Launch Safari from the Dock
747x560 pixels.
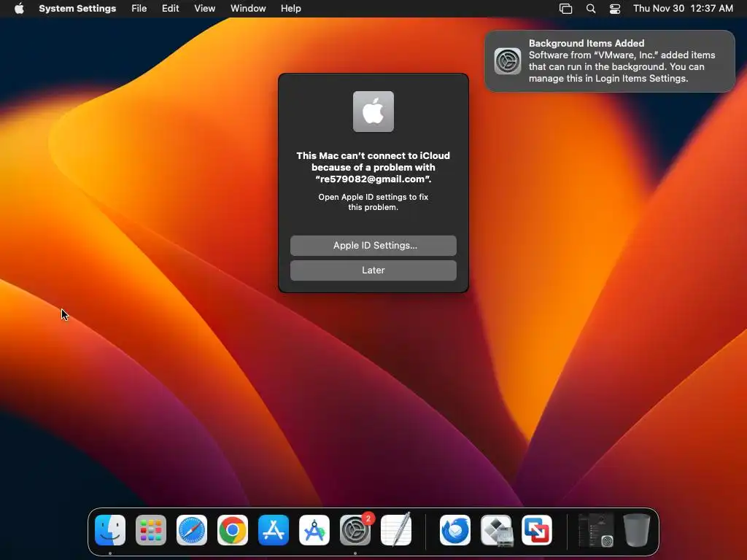[x=192, y=530]
